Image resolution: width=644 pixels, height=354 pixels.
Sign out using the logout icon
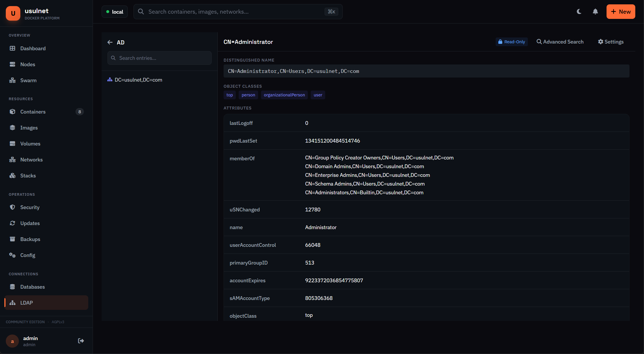81,341
